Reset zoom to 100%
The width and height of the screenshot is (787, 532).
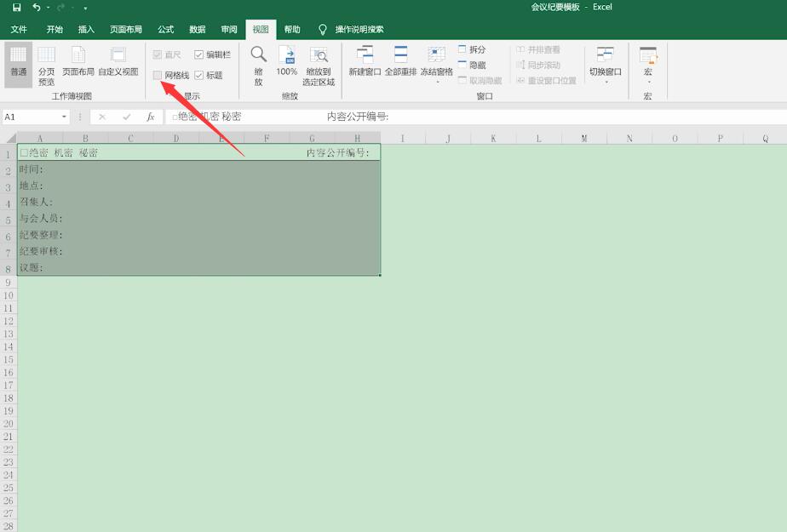coord(286,61)
